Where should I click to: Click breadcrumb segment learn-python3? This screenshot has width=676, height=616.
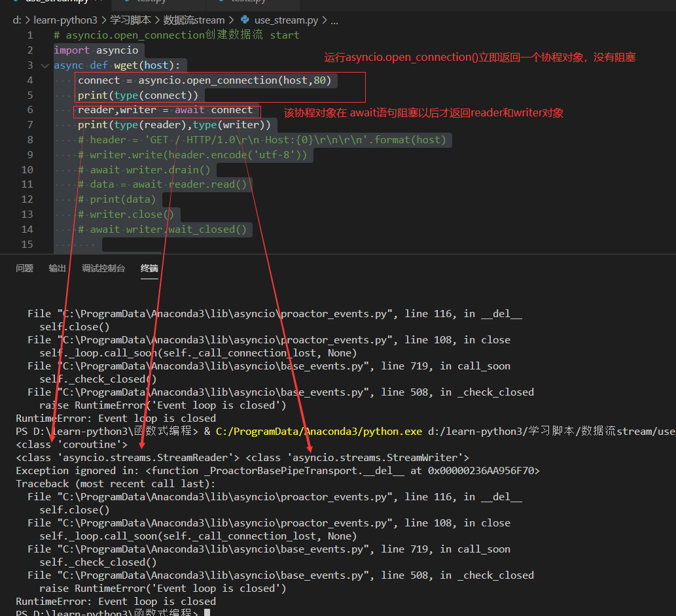pyautogui.click(x=65, y=20)
